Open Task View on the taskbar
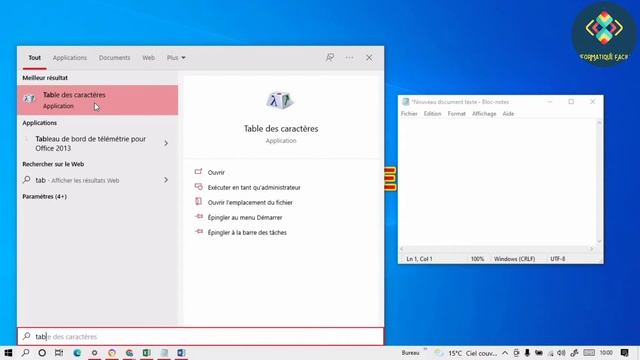The height and width of the screenshot is (360, 640). point(59,353)
